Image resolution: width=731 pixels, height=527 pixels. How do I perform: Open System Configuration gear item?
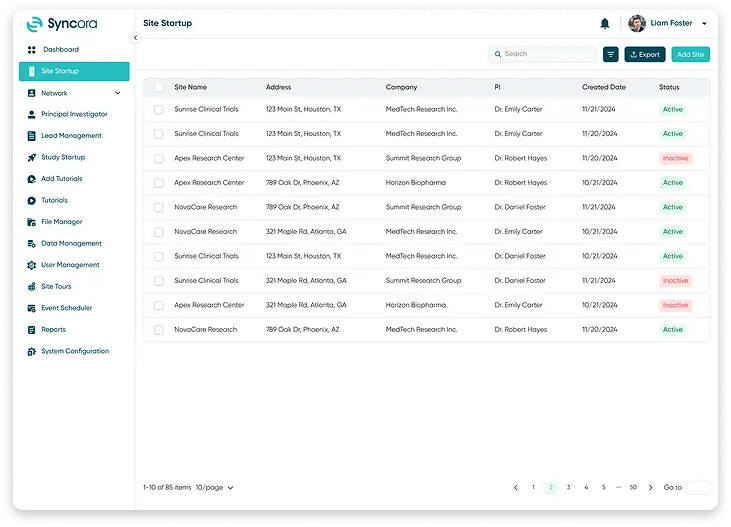pos(74,351)
